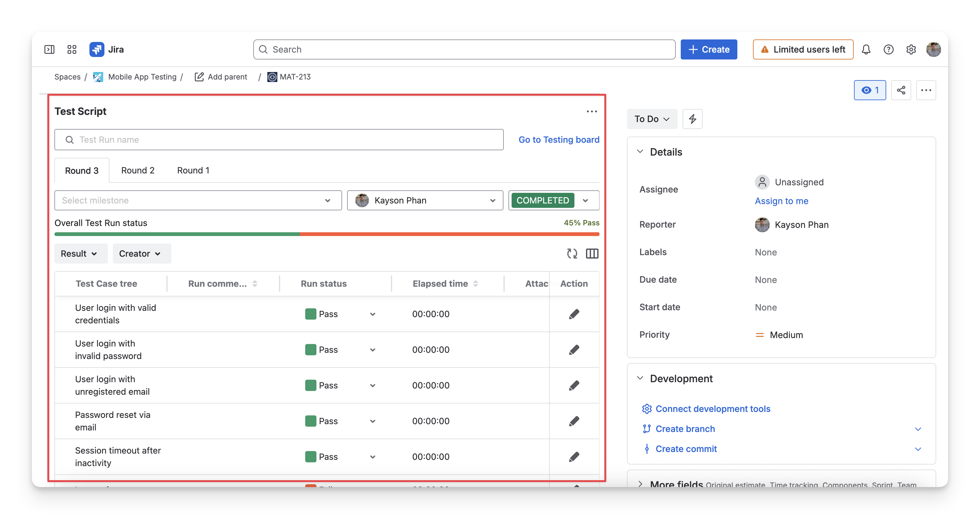Click the share icon button
The image size is (980, 519).
click(901, 90)
